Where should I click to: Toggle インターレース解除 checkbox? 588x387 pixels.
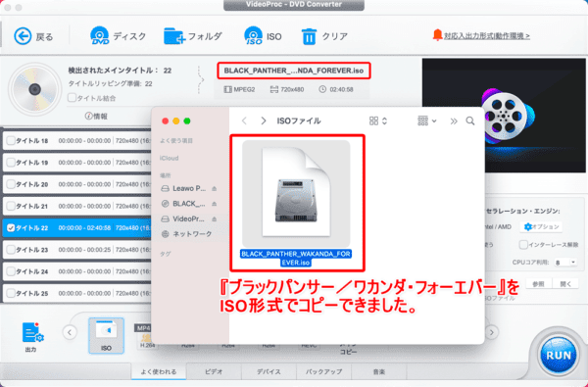(x=523, y=245)
